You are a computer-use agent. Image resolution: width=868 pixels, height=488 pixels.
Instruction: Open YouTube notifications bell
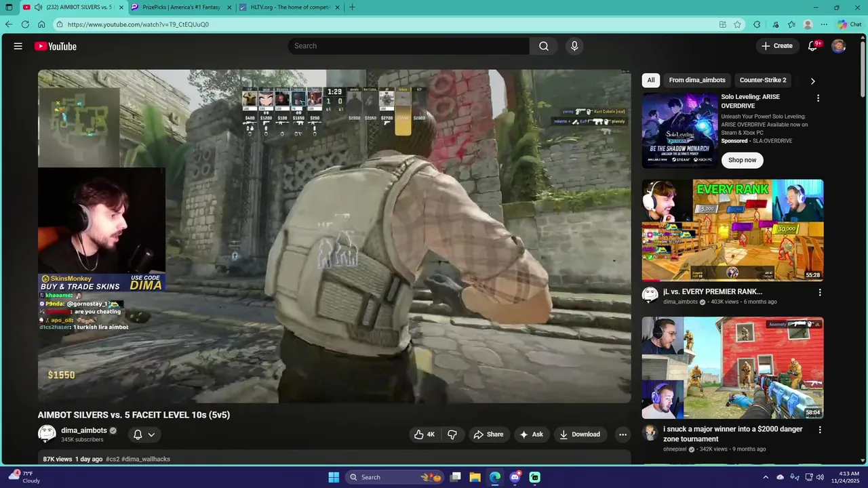click(x=813, y=46)
